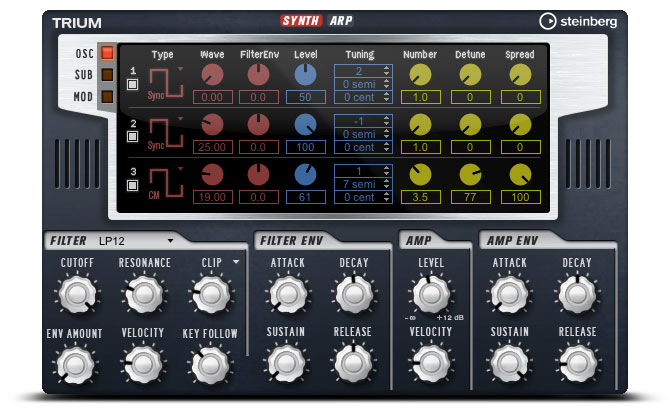This screenshot has height=416, width=670.
Task: Click oscillator 3 Number knob
Action: (420, 175)
